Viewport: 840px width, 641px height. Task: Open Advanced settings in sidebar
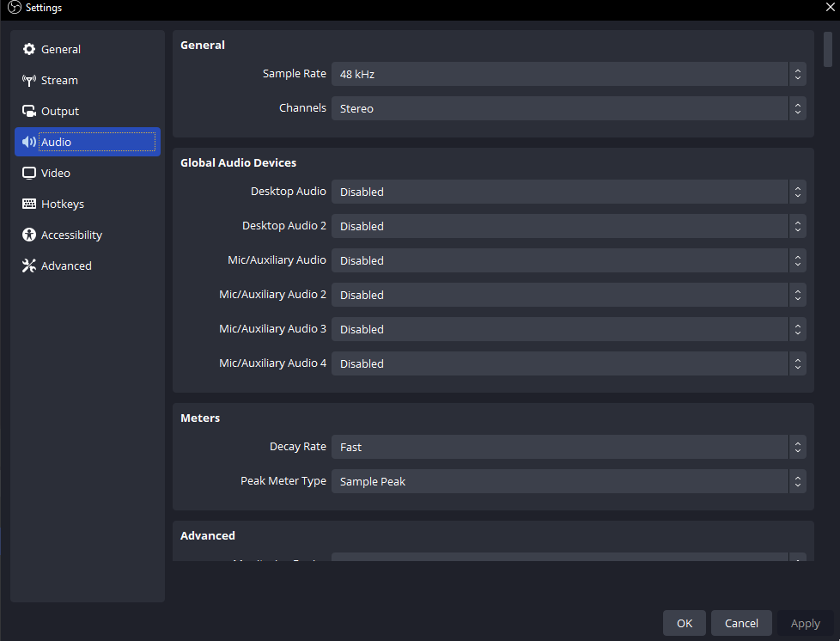click(x=88, y=266)
